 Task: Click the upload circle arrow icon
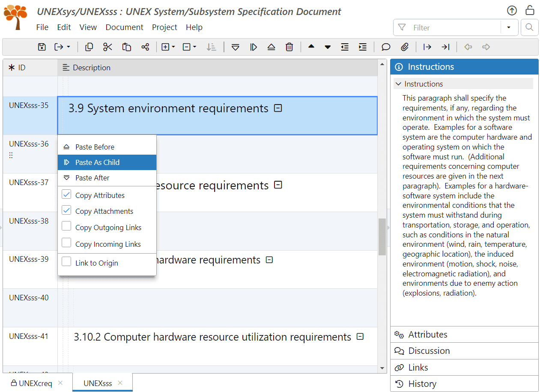tap(512, 11)
